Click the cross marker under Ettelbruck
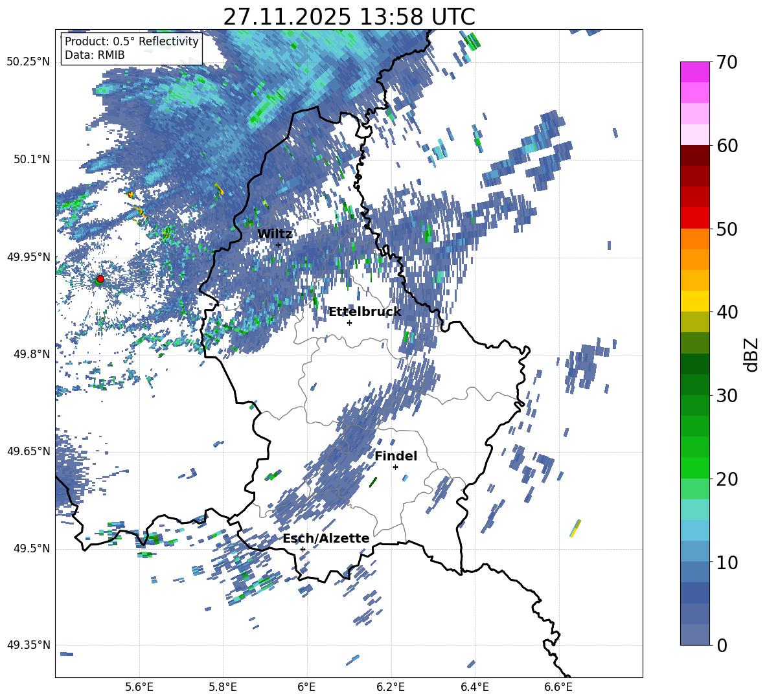The height and width of the screenshot is (700, 767). [x=349, y=322]
